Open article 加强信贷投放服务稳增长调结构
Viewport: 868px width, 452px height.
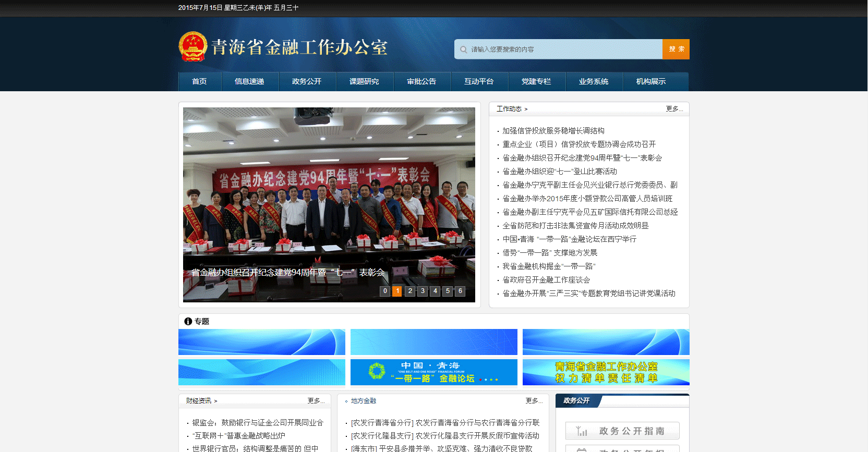point(553,131)
